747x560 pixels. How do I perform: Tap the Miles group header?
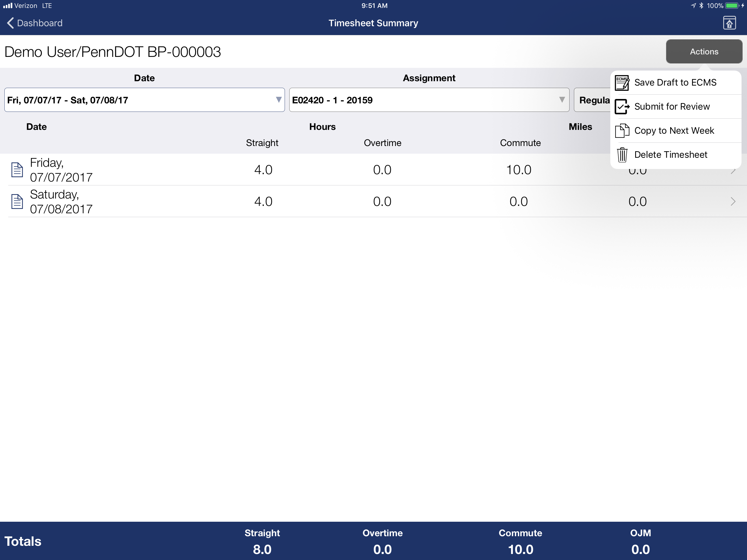click(x=580, y=127)
